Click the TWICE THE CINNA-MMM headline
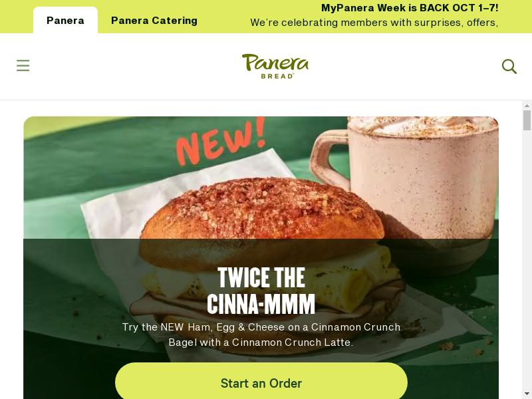 (x=261, y=291)
